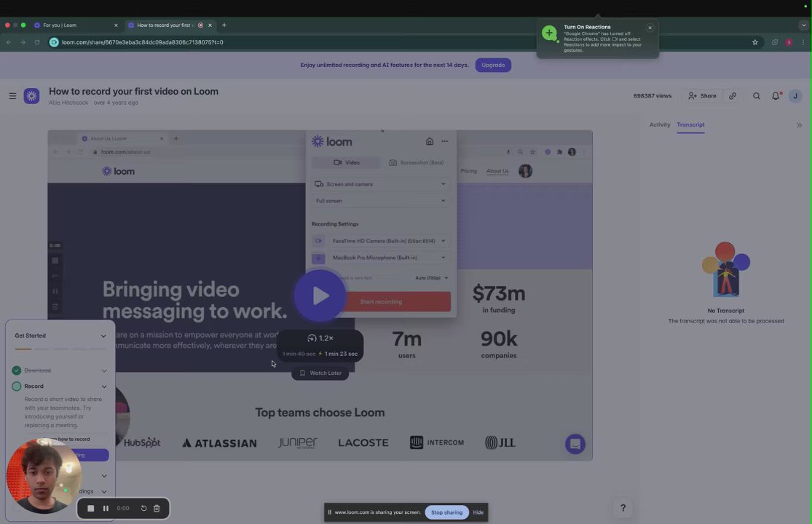Click the video title 'How to record your first video on Loom'
The image size is (812, 524).
[x=133, y=91]
